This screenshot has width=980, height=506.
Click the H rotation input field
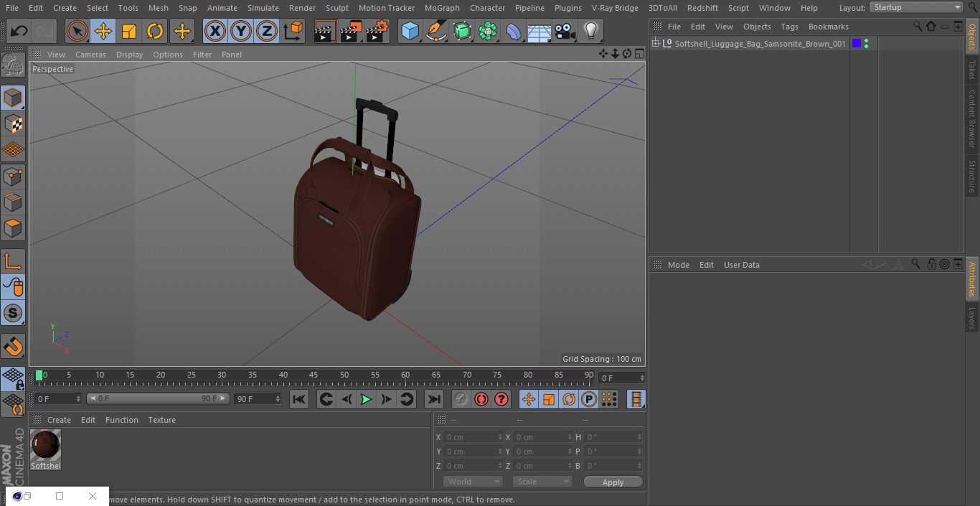pos(613,437)
